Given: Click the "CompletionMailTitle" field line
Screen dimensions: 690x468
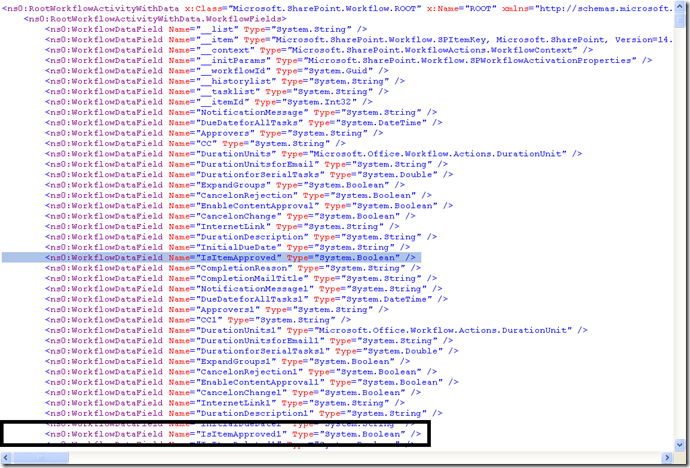Looking at the screenshot, I should pyautogui.click(x=241, y=278).
